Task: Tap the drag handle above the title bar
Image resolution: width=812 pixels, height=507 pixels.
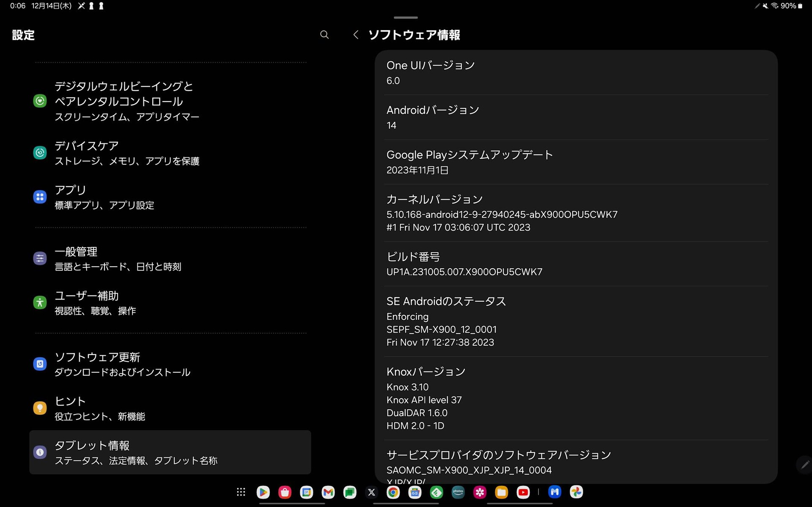Action: pos(406,17)
